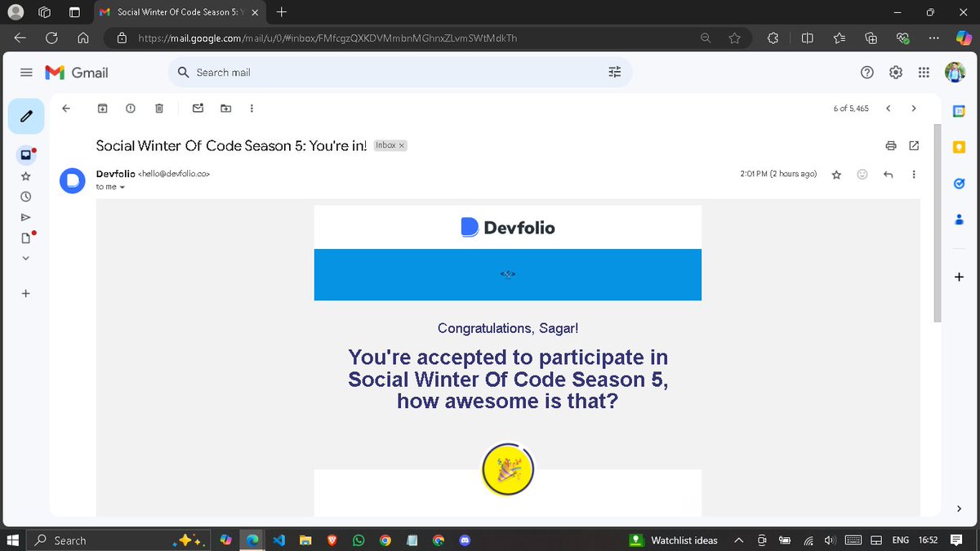Move email to a folder

[225, 109]
